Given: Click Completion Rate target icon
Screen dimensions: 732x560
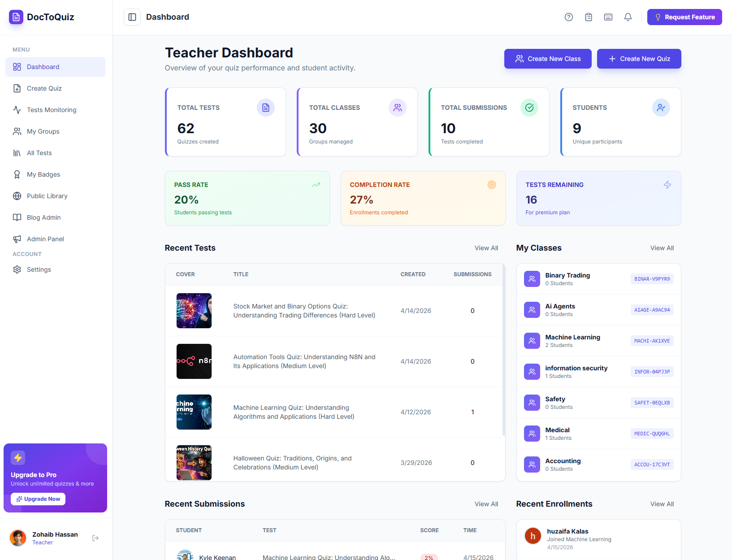Looking at the screenshot, I should point(492,185).
